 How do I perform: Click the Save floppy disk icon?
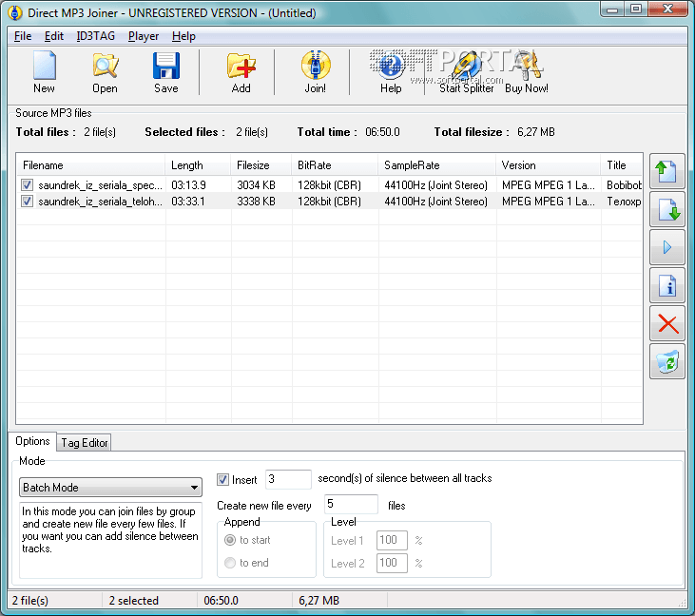[166, 66]
